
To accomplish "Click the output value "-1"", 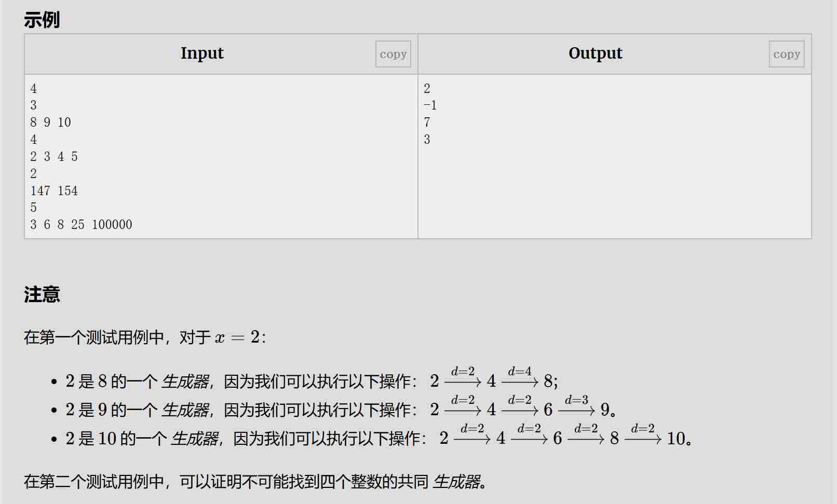I will click(x=430, y=105).
